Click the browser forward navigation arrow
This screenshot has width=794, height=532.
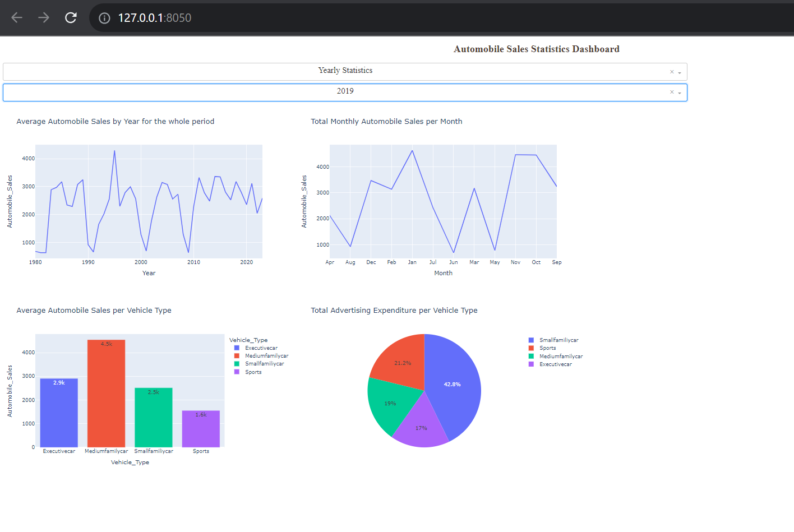[43, 17]
